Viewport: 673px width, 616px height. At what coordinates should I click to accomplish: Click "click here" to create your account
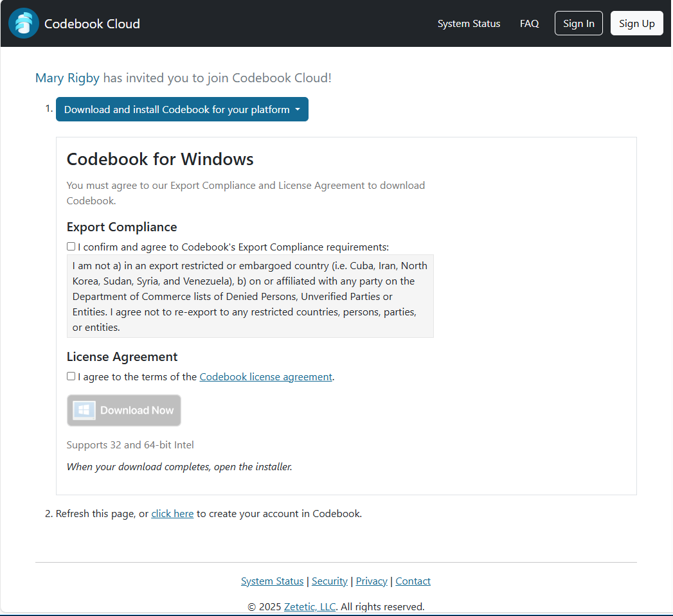click(x=172, y=513)
